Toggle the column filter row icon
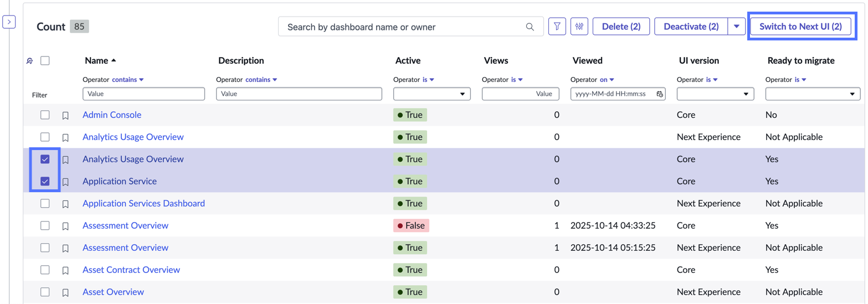Screen dimensions: 868x304 tap(30, 61)
